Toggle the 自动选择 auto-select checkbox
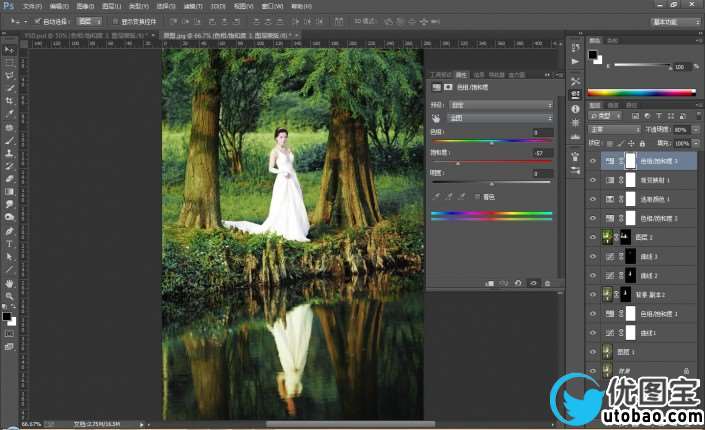This screenshot has height=430, width=705. coord(38,21)
